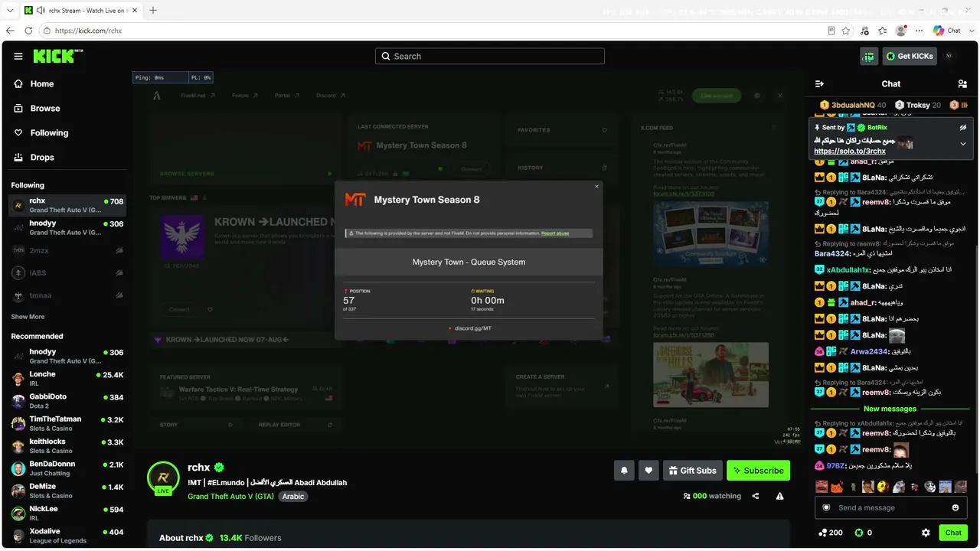
Task: Send message with green Chat button
Action: 953,533
